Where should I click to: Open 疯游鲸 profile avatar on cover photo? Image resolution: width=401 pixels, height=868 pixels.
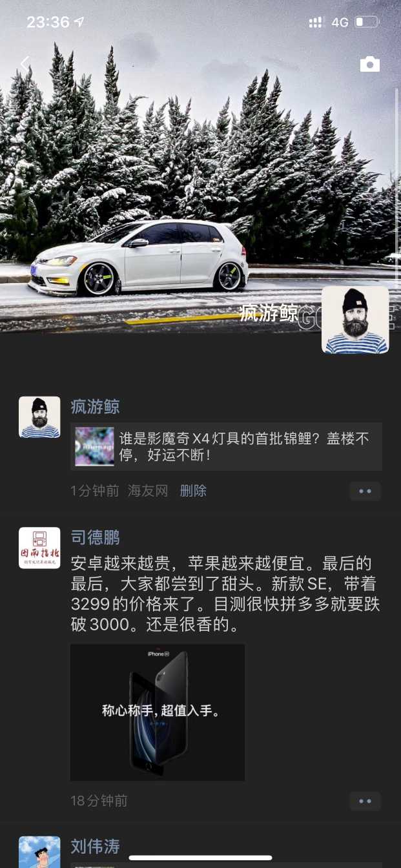[x=355, y=320]
